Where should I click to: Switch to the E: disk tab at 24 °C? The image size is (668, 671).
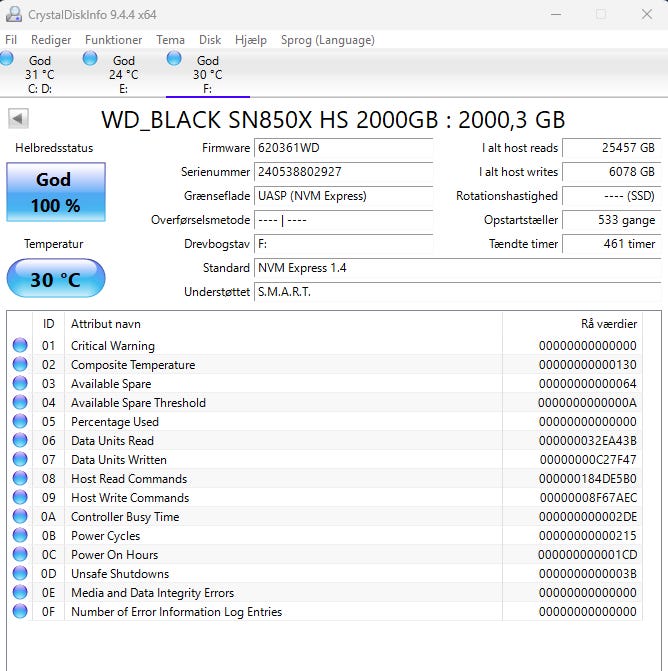click(x=123, y=74)
